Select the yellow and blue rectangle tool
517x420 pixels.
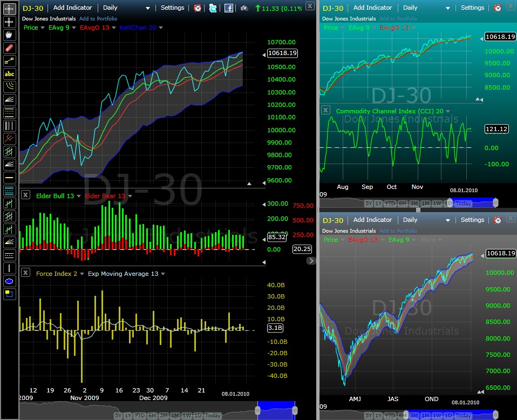click(x=9, y=294)
